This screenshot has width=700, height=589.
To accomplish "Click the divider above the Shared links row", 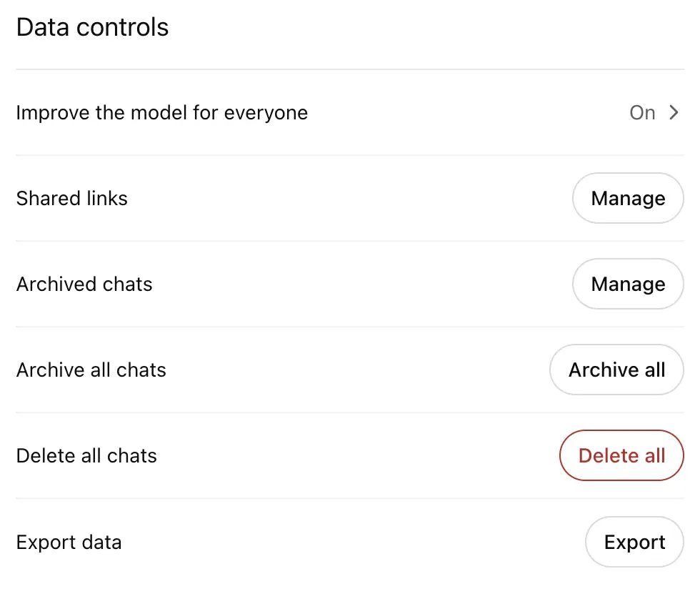I will click(349, 155).
